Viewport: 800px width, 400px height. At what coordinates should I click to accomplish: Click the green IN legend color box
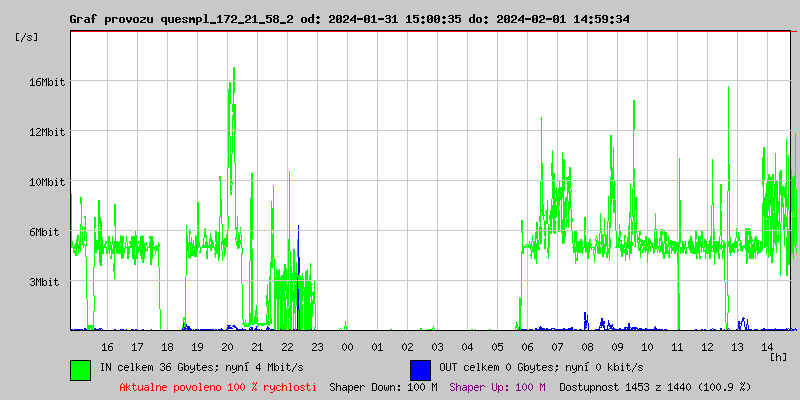(x=81, y=370)
